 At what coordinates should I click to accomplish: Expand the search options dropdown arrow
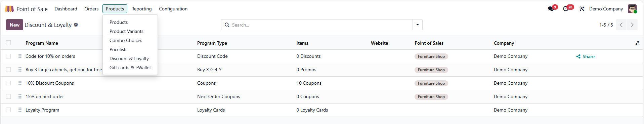[x=417, y=25]
